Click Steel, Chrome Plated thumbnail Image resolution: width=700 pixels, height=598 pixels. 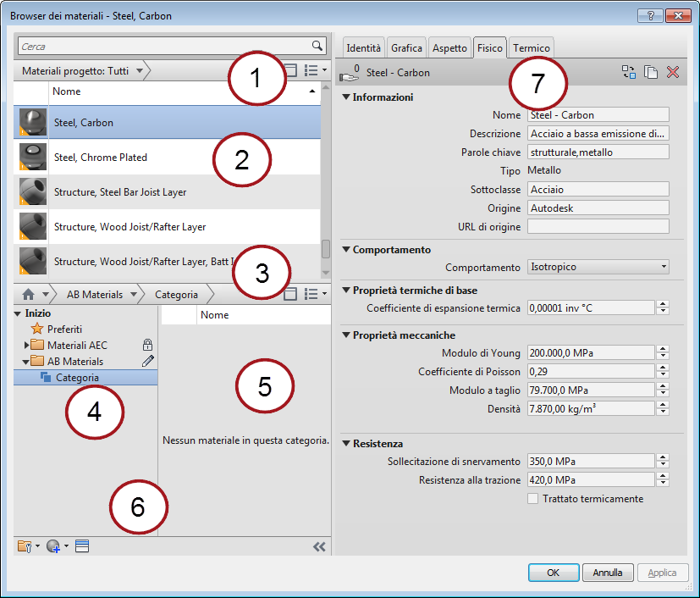click(33, 157)
